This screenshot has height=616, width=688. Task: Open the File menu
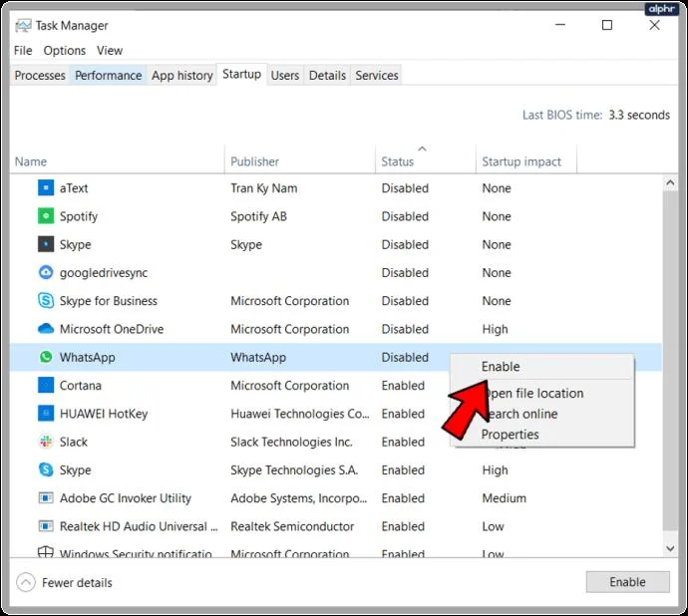pos(23,51)
